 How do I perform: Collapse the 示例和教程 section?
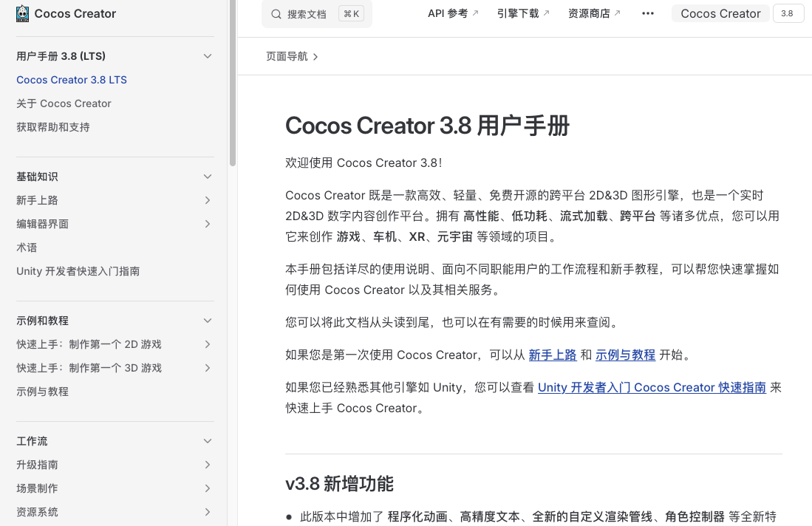click(208, 321)
